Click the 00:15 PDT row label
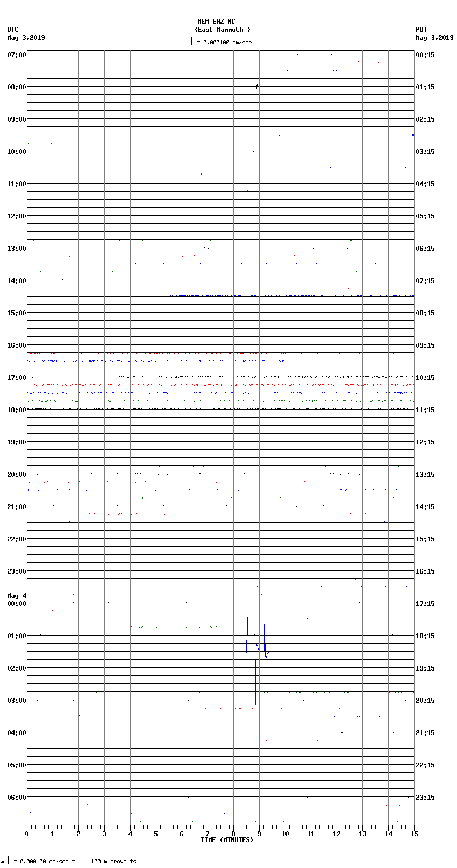The width and height of the screenshot is (457, 868). coord(425,55)
